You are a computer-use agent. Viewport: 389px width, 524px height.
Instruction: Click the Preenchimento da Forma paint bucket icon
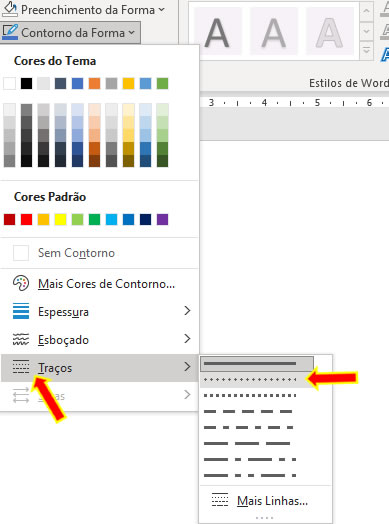(x=9, y=9)
